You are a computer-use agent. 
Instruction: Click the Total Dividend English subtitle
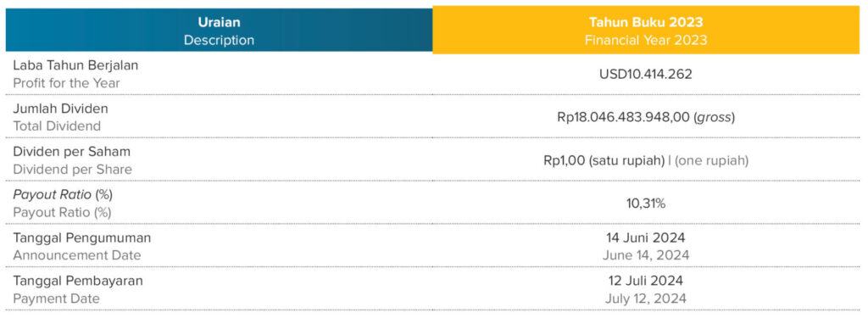(57, 126)
